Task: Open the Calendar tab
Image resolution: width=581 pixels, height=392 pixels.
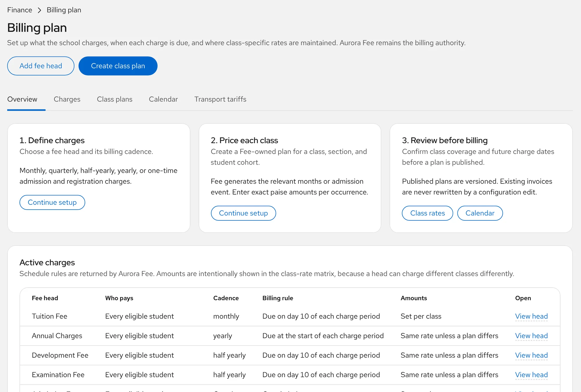Action: click(163, 99)
